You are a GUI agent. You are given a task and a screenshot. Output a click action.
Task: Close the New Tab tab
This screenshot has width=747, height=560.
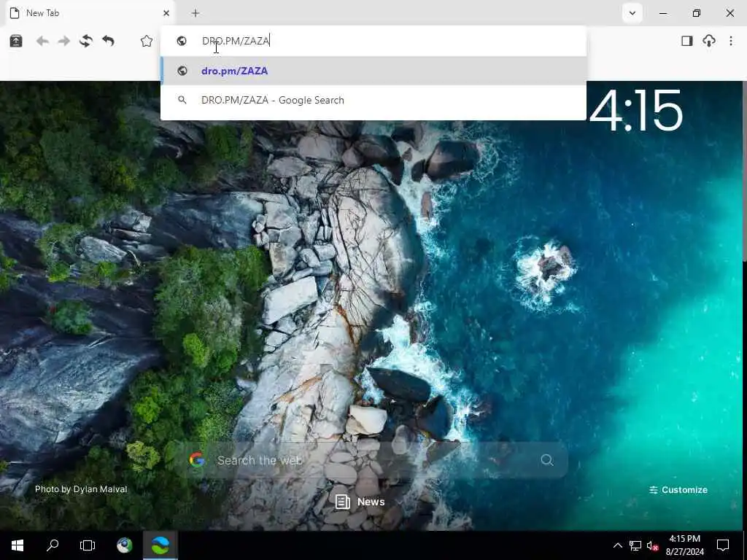click(x=166, y=13)
